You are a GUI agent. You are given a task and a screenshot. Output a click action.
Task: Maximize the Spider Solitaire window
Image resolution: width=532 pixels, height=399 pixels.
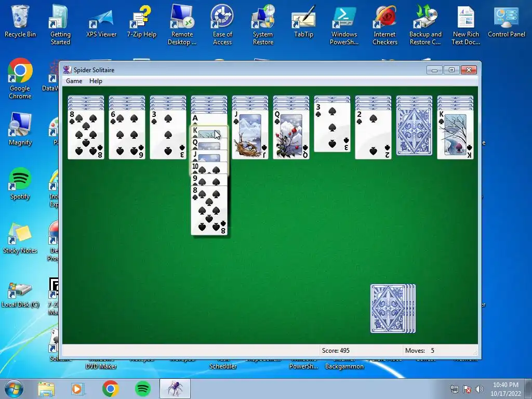451,70
